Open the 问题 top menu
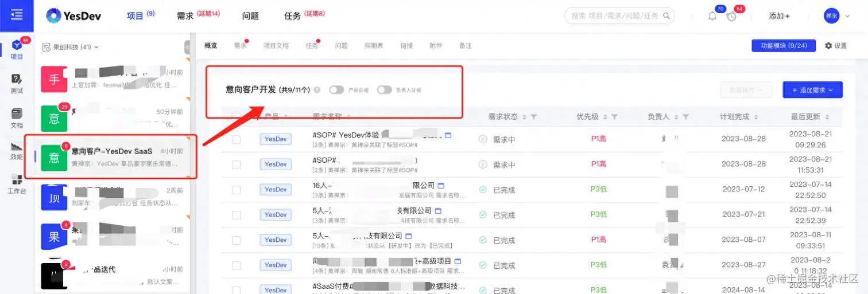The image size is (868, 294). [x=250, y=16]
